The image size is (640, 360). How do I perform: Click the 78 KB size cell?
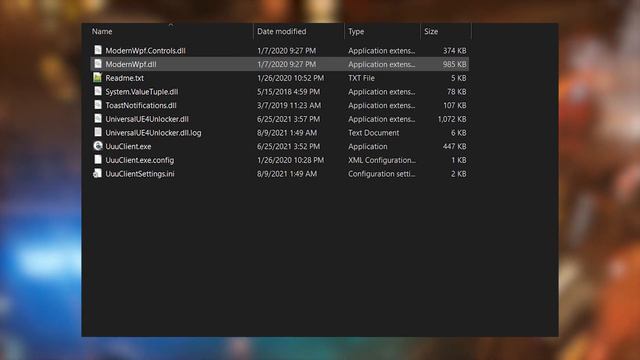pyautogui.click(x=457, y=92)
